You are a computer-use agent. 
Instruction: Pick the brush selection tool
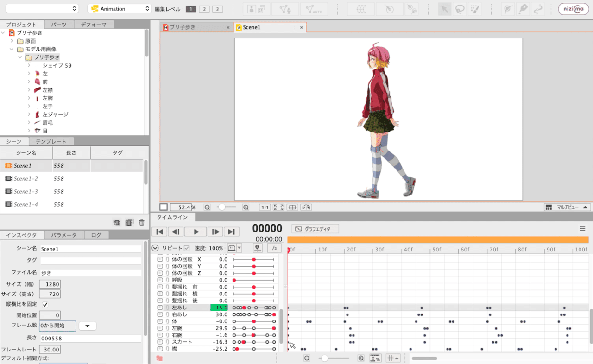474,9
